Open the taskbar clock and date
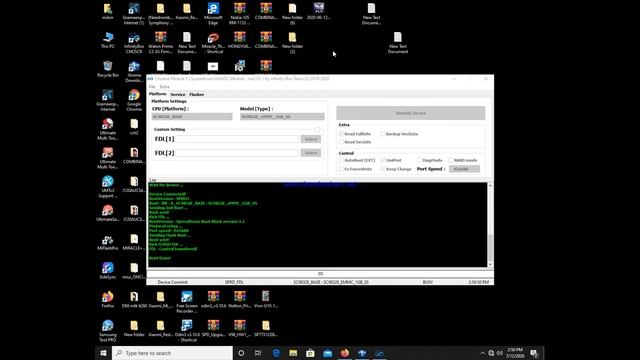Image resolution: width=640 pixels, height=360 pixels. click(x=515, y=353)
